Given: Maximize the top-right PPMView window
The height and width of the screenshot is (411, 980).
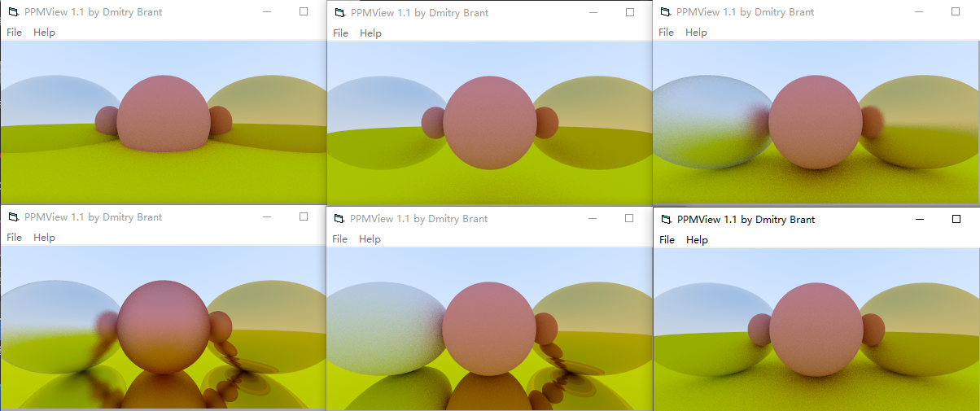Looking at the screenshot, I should [x=956, y=11].
